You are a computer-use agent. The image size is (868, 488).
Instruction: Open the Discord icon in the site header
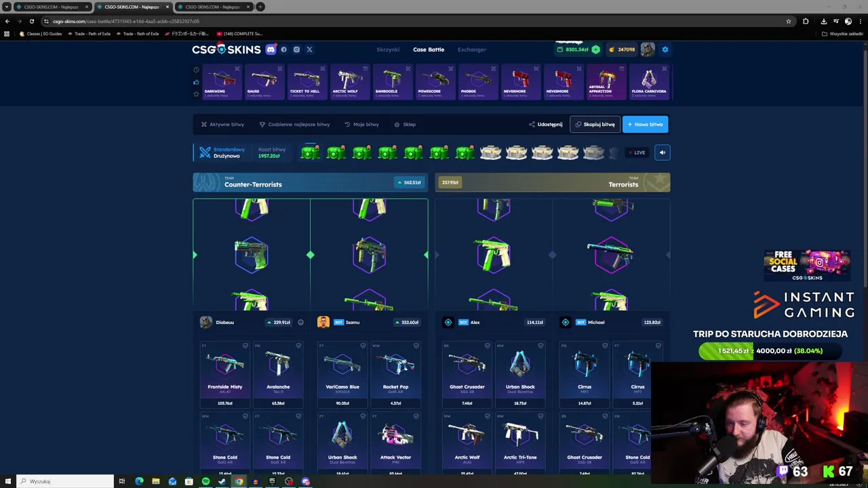coord(271,49)
